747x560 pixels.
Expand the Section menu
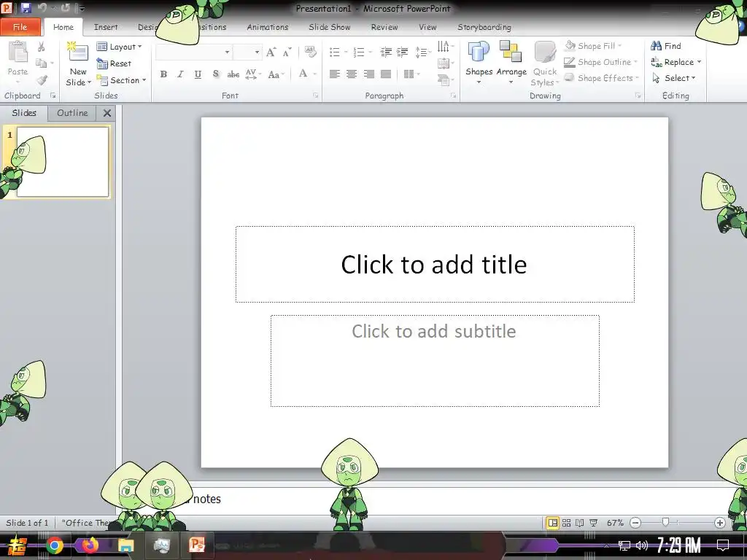(x=121, y=80)
